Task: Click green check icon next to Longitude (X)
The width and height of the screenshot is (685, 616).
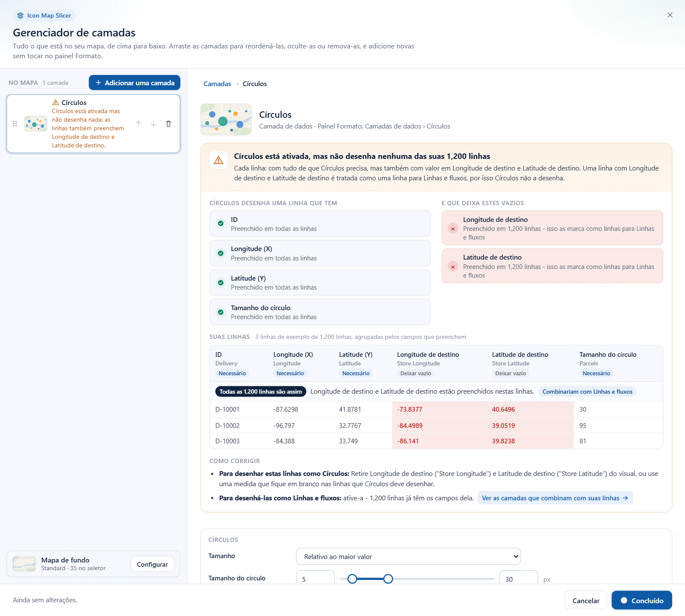Action: point(220,253)
